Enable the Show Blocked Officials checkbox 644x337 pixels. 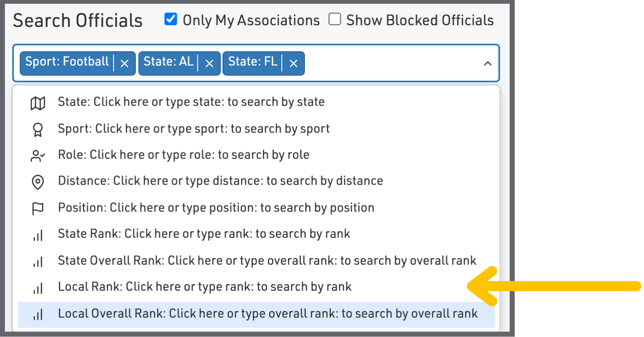(334, 19)
